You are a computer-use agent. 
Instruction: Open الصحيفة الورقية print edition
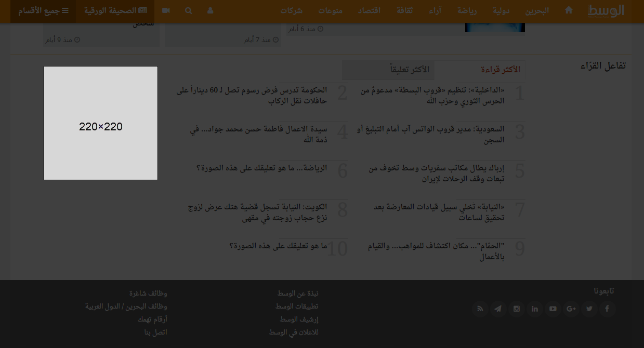(x=115, y=11)
